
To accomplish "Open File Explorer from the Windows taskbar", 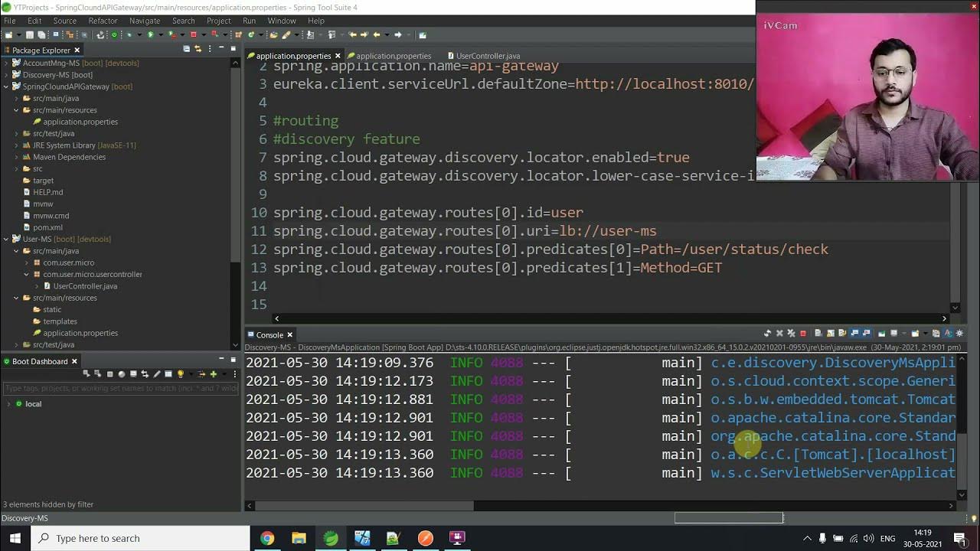I will click(x=299, y=538).
